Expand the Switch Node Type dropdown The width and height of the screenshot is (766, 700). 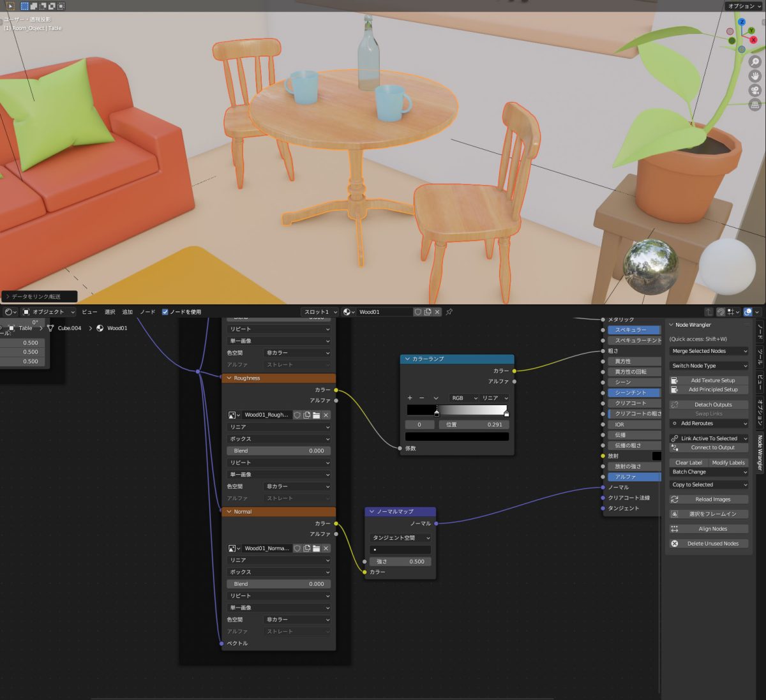[x=709, y=366]
